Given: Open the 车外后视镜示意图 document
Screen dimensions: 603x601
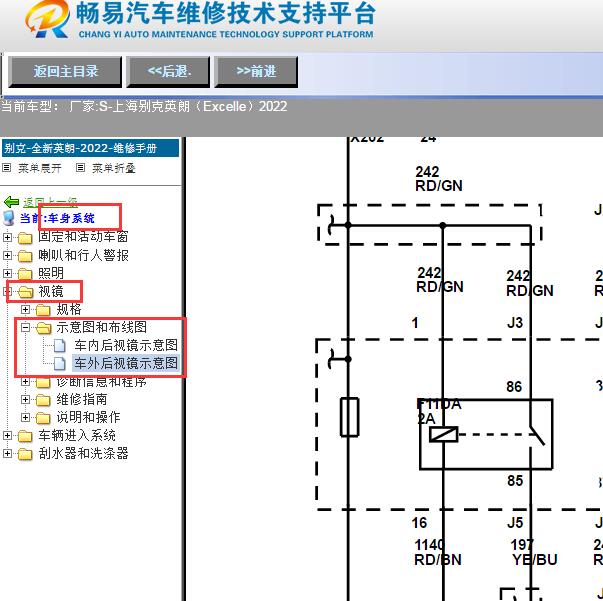Looking at the screenshot, I should 126,363.
